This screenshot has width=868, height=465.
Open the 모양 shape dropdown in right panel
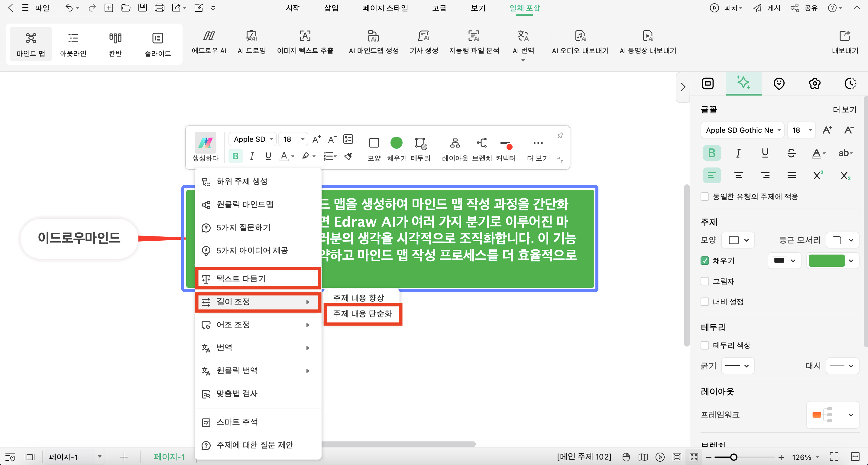click(x=738, y=240)
